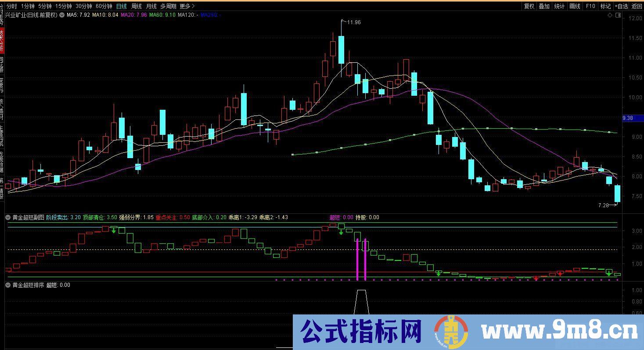Switch to the 月线 monthly chart
Viewport: 644px width, 350px height.
pyautogui.click(x=151, y=6)
